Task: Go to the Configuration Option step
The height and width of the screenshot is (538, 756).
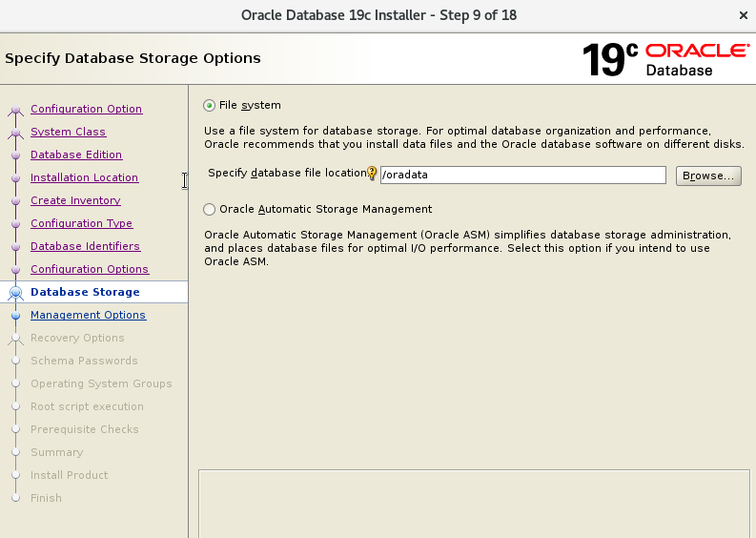Action: pyautogui.click(x=87, y=109)
